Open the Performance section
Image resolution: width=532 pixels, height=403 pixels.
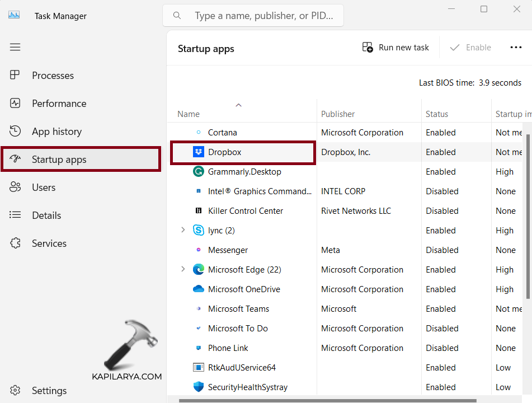[59, 104]
